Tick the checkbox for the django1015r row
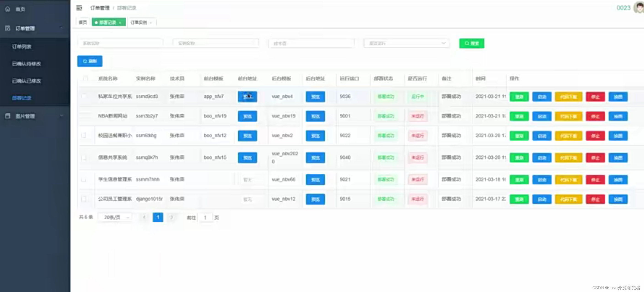This screenshot has width=644, height=292. tap(84, 199)
